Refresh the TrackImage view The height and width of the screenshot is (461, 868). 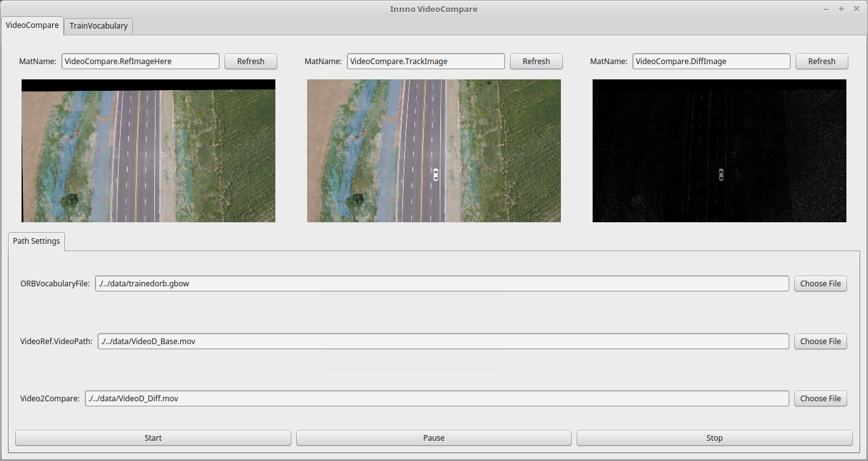pos(536,62)
